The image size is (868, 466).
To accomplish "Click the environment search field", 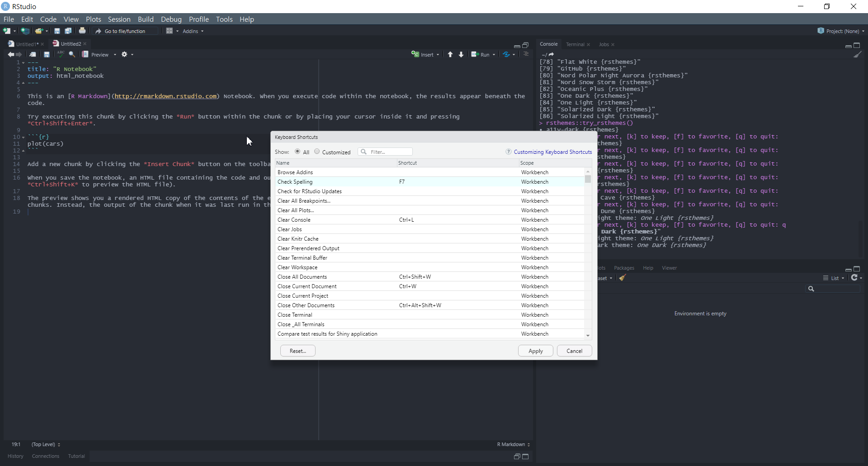I will point(833,289).
